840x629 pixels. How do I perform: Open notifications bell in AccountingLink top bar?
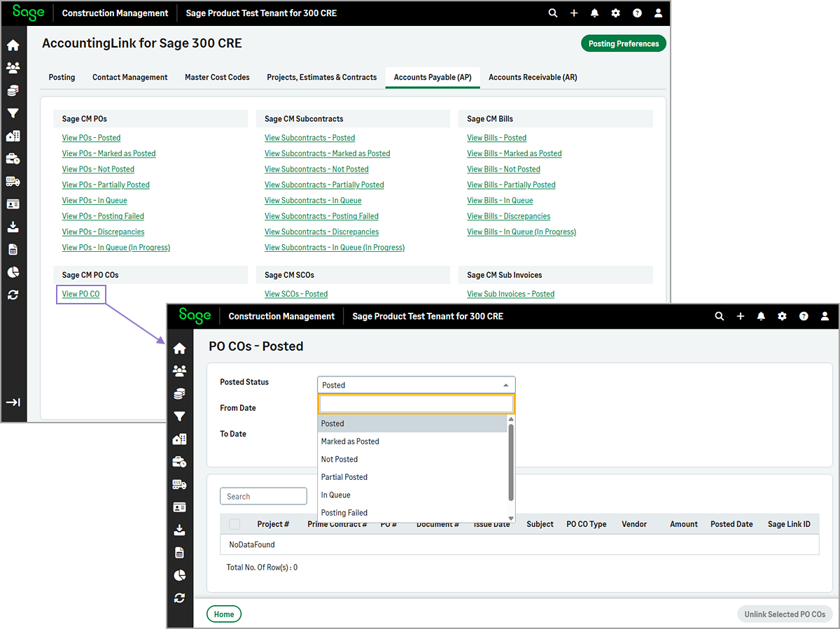coord(595,13)
